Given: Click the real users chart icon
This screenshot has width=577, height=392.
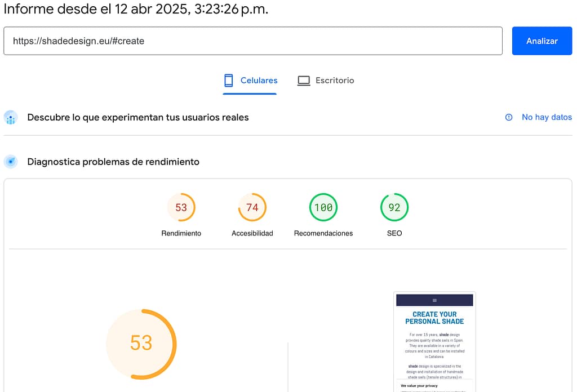Looking at the screenshot, I should (x=11, y=118).
